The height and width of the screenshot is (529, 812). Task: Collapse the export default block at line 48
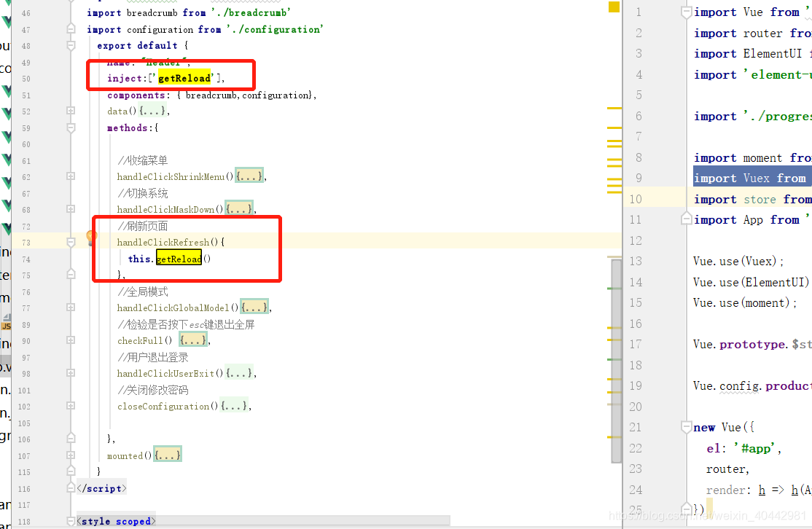pyautogui.click(x=71, y=46)
